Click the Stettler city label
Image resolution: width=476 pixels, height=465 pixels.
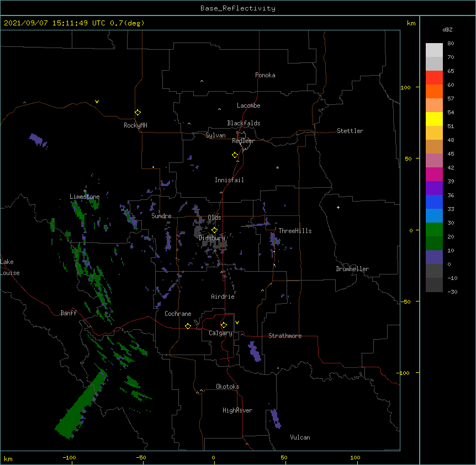tap(350, 131)
